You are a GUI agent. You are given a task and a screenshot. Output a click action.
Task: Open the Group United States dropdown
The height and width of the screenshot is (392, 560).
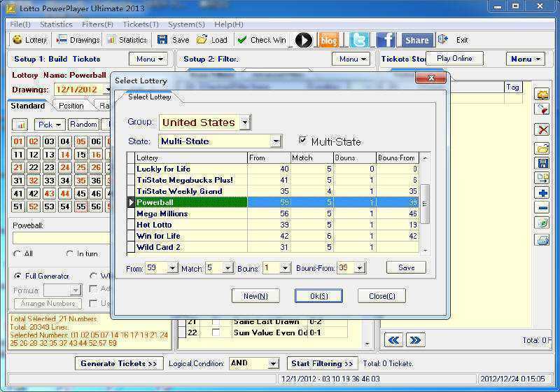(x=245, y=122)
